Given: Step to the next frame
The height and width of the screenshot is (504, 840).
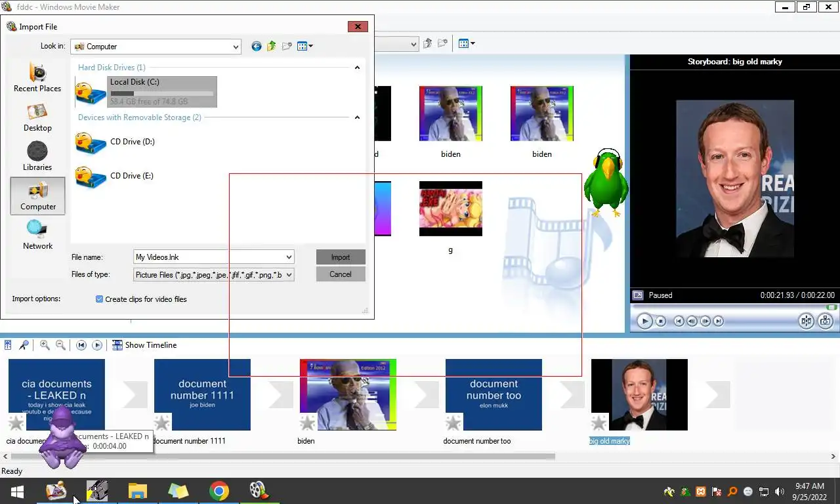Looking at the screenshot, I should tap(705, 321).
